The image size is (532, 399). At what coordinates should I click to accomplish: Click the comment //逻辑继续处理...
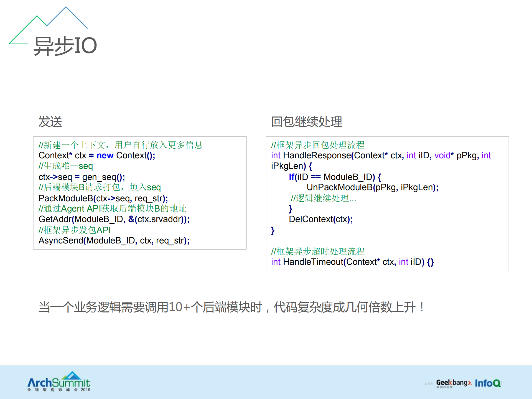click(323, 198)
